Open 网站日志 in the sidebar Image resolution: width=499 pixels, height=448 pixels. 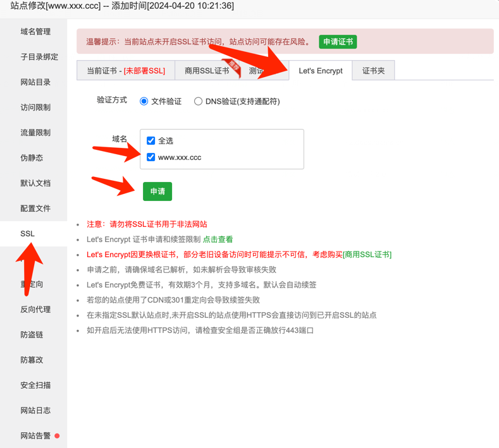(35, 411)
